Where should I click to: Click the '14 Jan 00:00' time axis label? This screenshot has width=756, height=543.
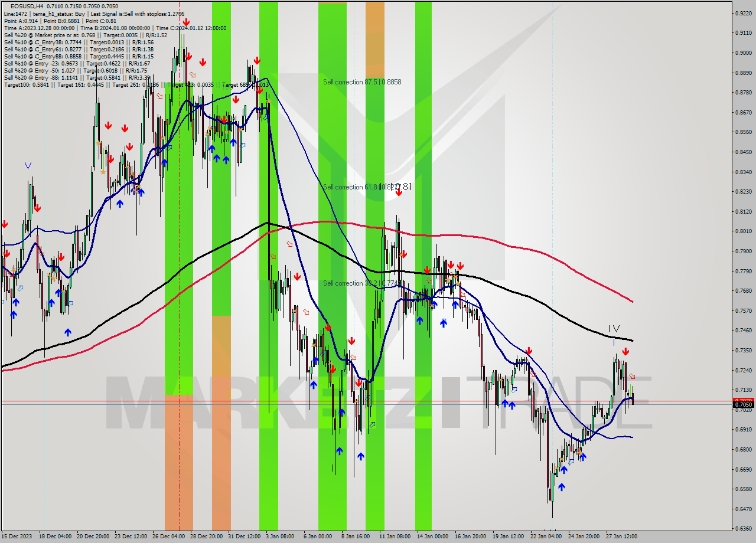point(433,537)
